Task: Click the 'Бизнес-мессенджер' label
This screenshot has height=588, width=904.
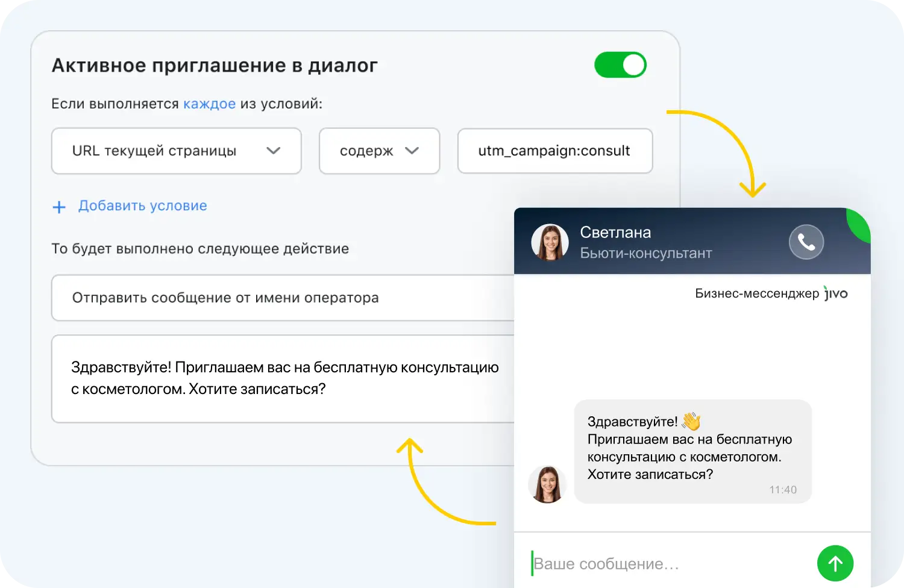Action: tap(757, 293)
